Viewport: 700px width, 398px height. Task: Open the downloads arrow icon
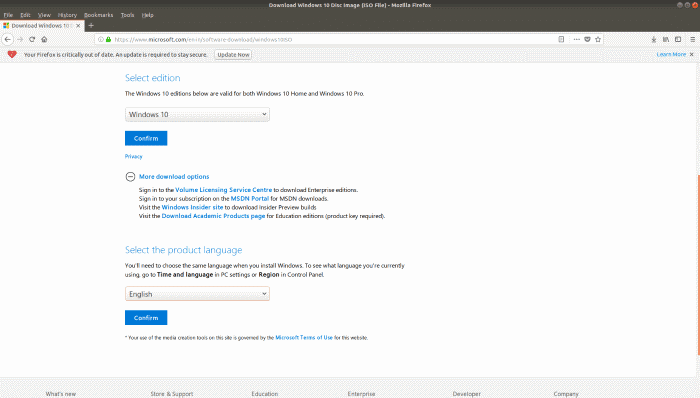[x=654, y=39]
